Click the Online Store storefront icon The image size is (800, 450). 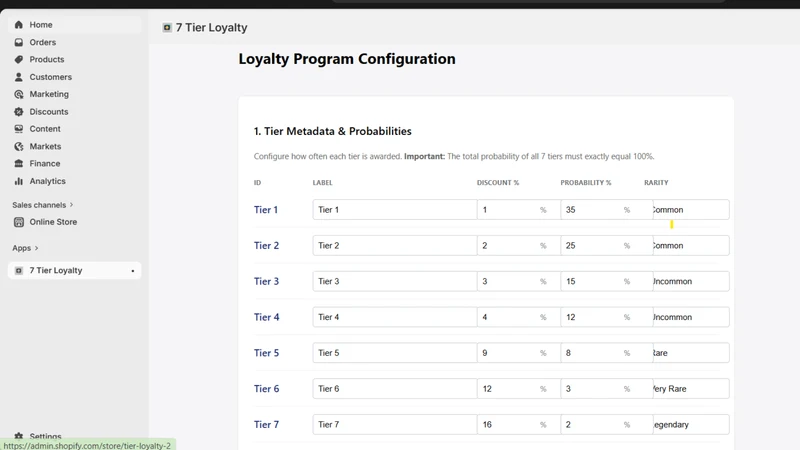pos(19,222)
